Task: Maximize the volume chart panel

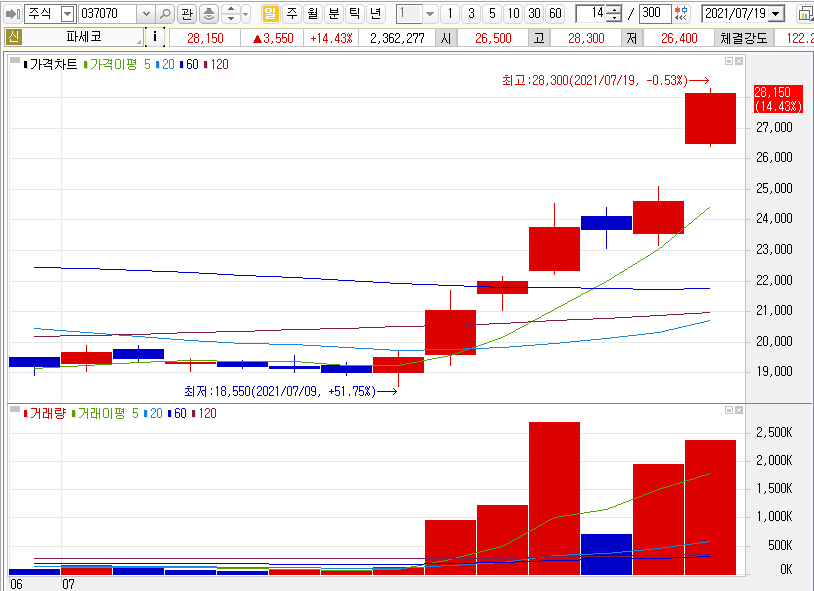Action: coord(729,410)
